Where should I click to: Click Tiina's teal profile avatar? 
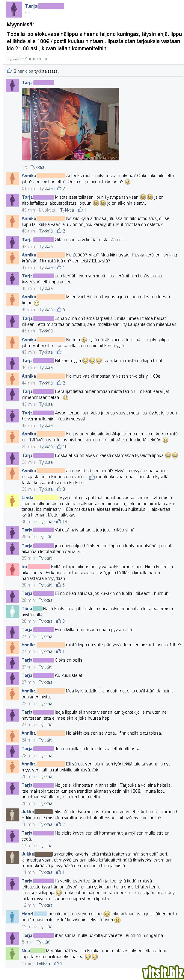point(13,612)
